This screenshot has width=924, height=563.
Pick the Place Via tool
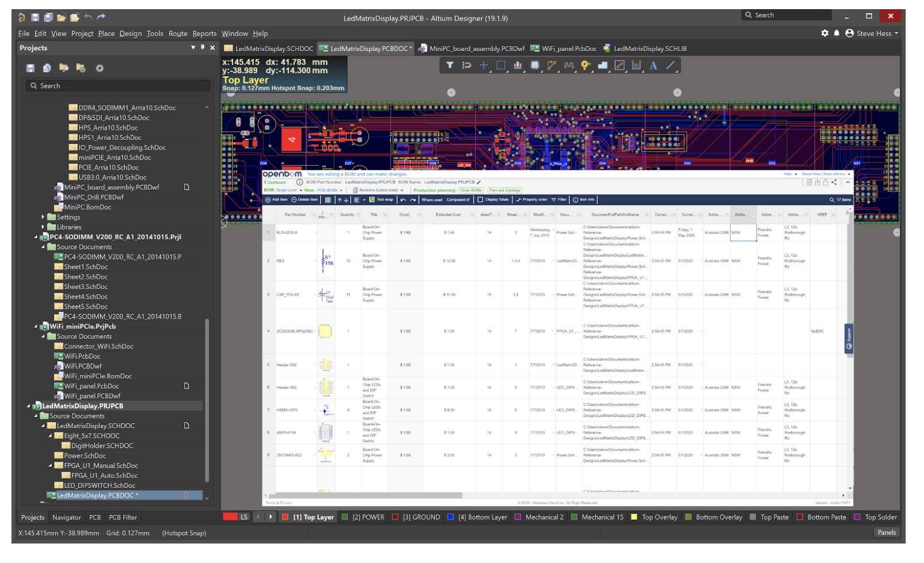click(x=585, y=65)
